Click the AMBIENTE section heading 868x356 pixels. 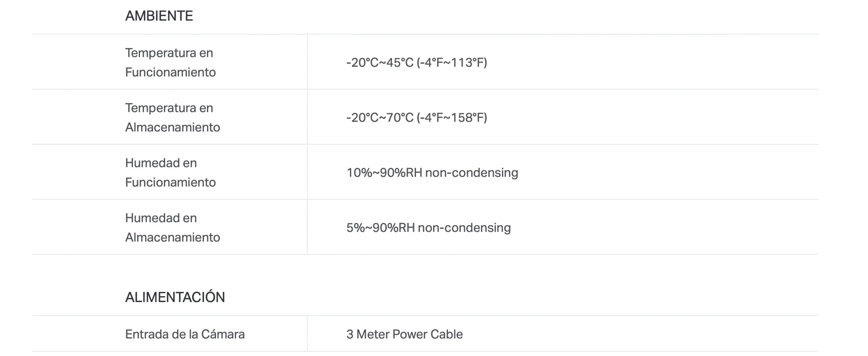coord(159,16)
